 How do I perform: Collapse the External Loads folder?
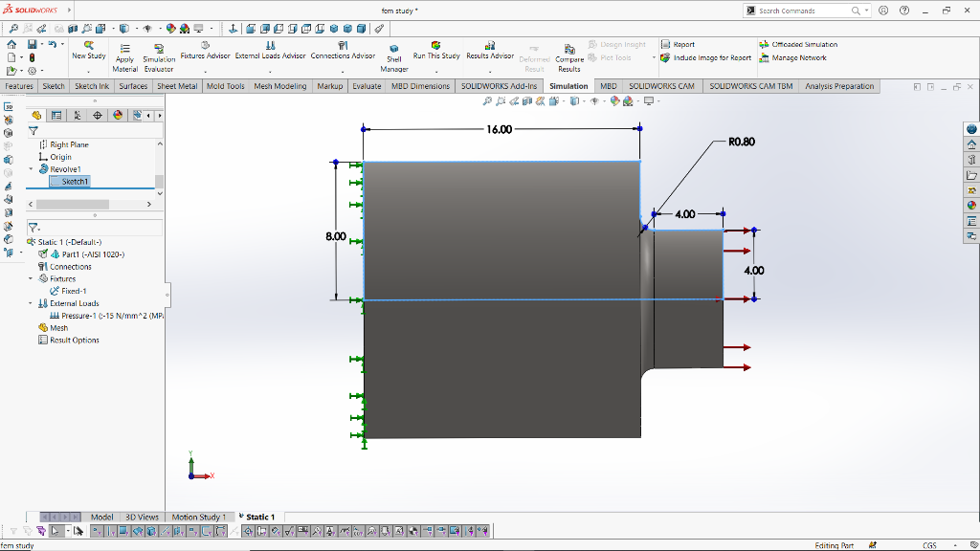pos(31,303)
